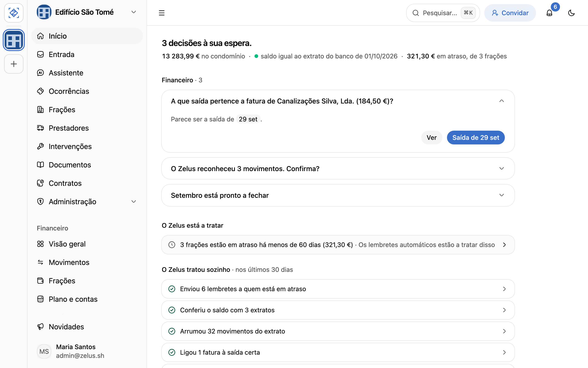Viewport: 588px width, 368px height.
Task: Click the Intervenções wrench icon
Action: click(40, 146)
